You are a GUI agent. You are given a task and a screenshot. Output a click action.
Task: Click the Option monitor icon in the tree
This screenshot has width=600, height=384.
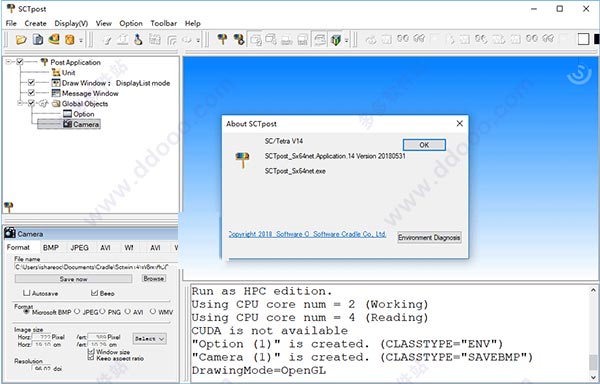(x=67, y=114)
